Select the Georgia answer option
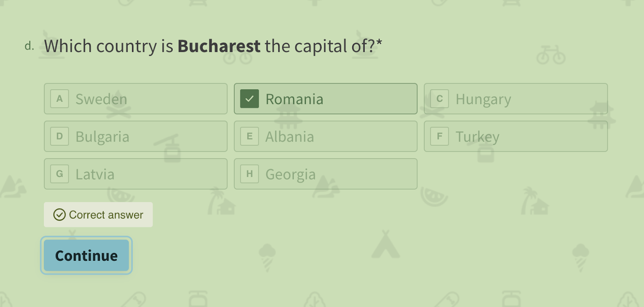The width and height of the screenshot is (644, 307). coord(326,174)
